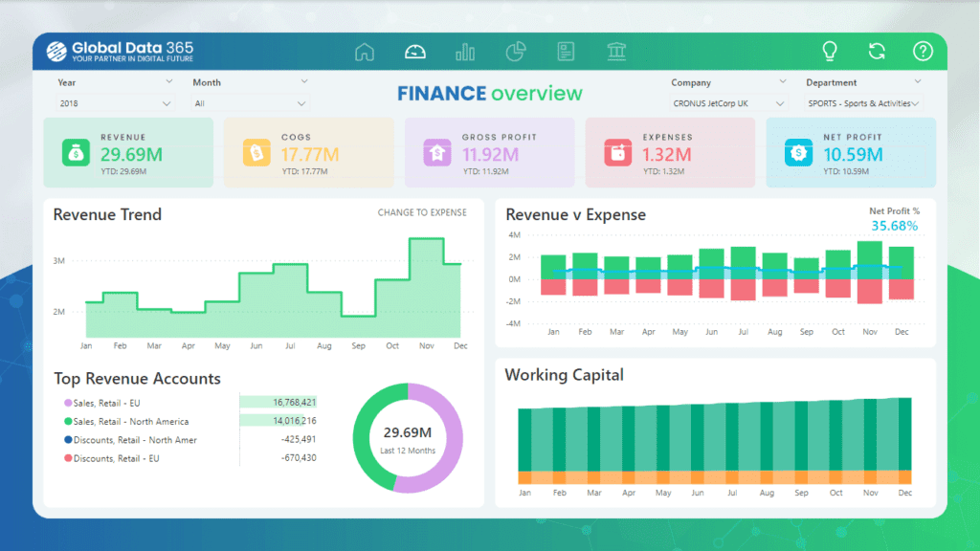Select the report document page icon
980x551 pixels.
tap(566, 52)
